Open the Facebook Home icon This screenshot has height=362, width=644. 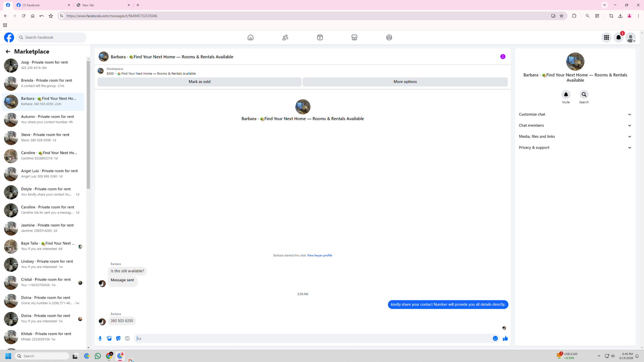pos(250,38)
